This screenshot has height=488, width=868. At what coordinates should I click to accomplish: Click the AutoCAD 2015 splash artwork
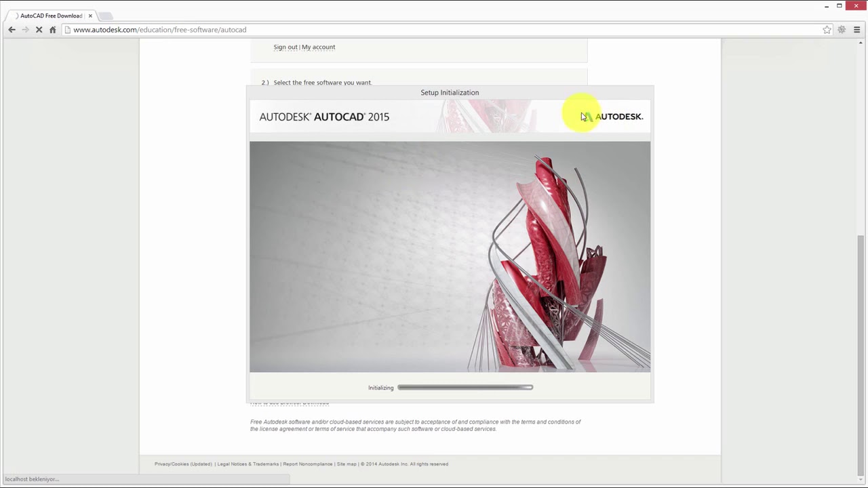click(x=450, y=256)
